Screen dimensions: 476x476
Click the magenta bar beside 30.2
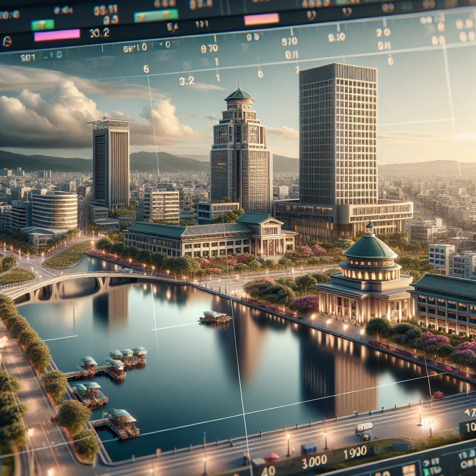click(57, 35)
